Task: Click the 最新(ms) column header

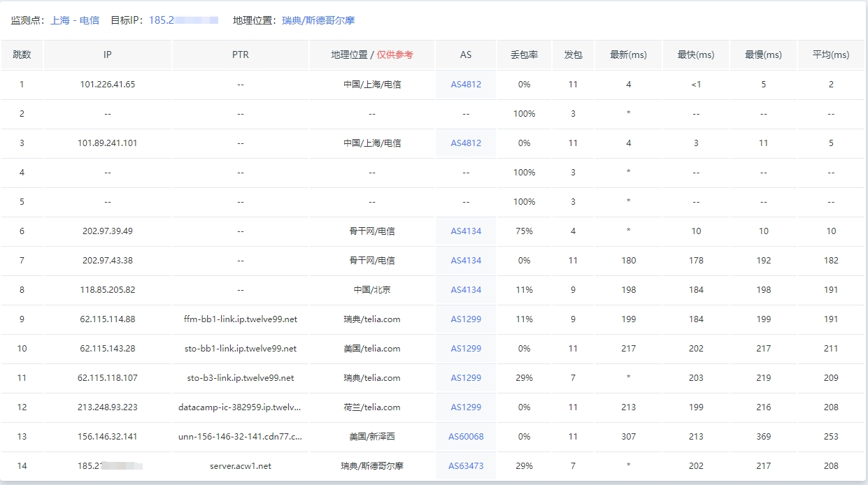Action: point(629,55)
